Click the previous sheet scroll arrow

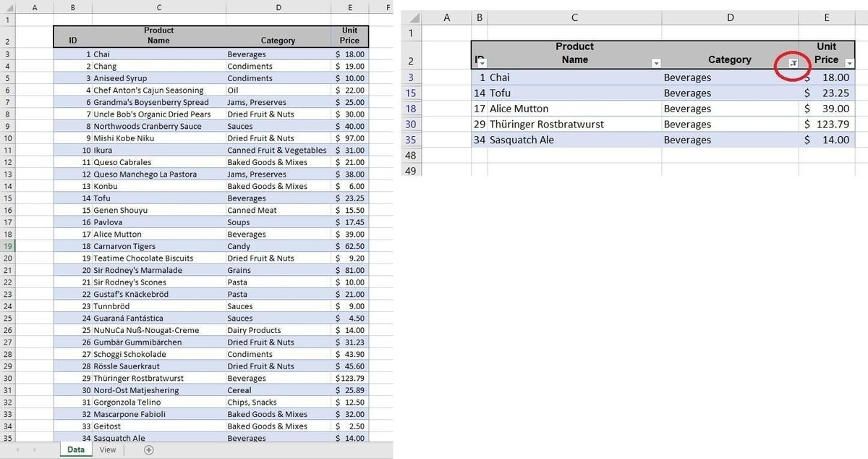tap(17, 450)
